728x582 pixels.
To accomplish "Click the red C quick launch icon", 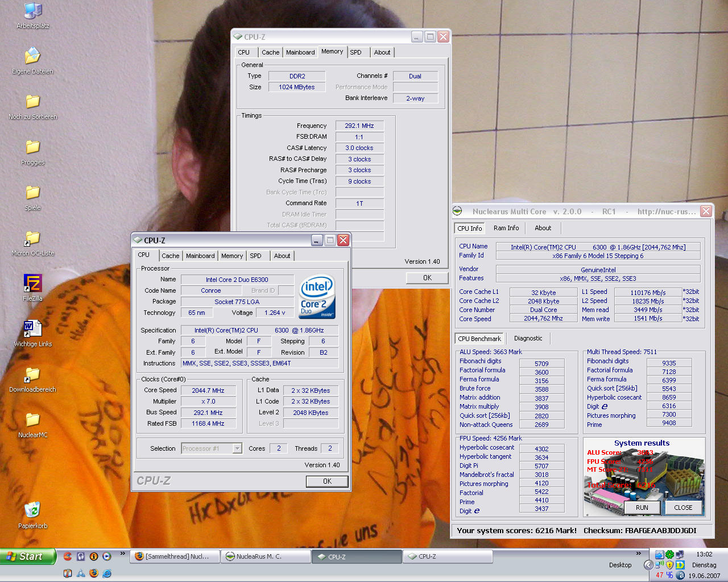I will [68, 556].
